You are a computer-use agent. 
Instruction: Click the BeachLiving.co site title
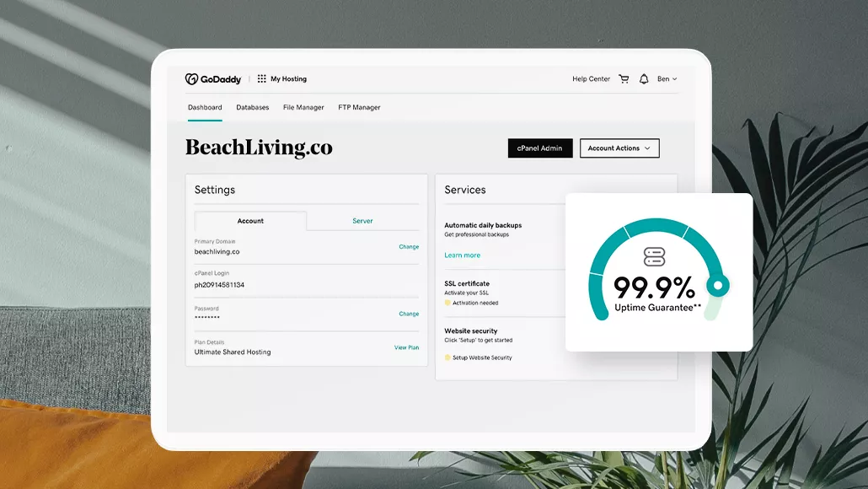(259, 148)
